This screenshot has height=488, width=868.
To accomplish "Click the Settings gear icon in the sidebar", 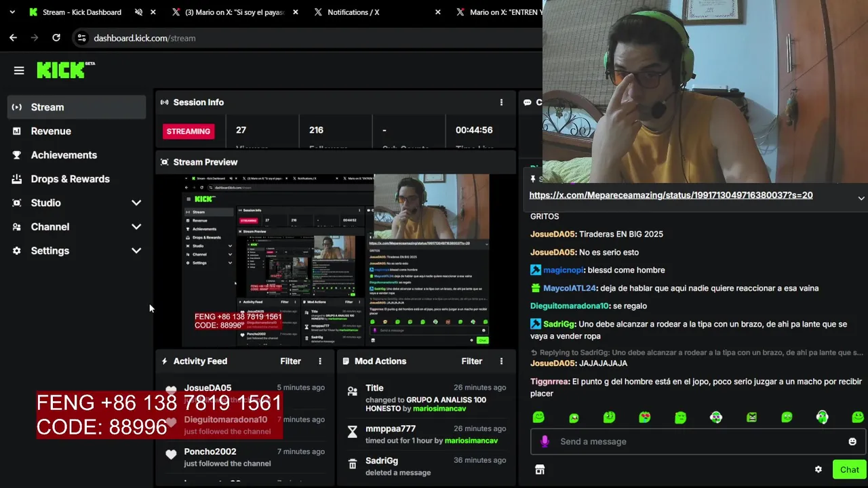I will click(x=17, y=251).
